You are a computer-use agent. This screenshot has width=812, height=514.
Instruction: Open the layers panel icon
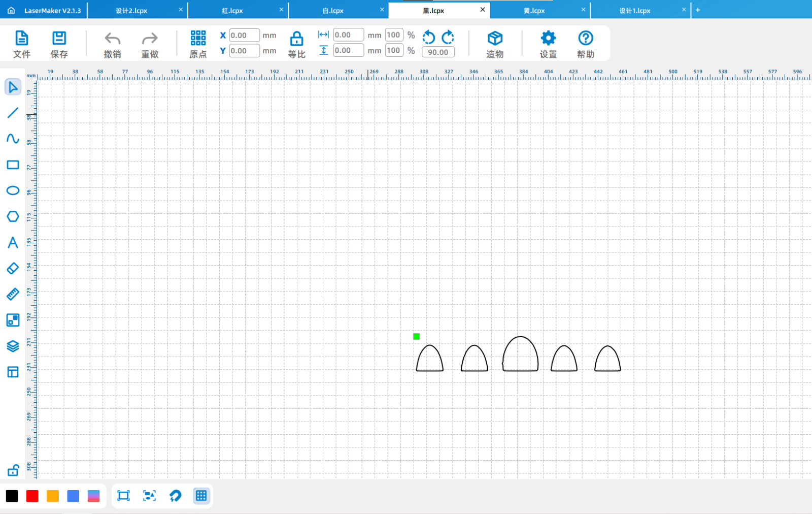tap(13, 346)
